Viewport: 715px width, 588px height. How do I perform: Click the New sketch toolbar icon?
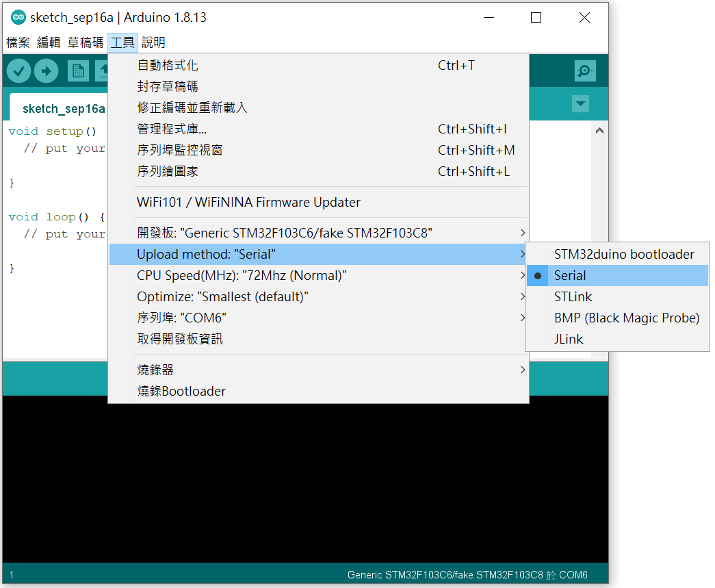point(78,71)
